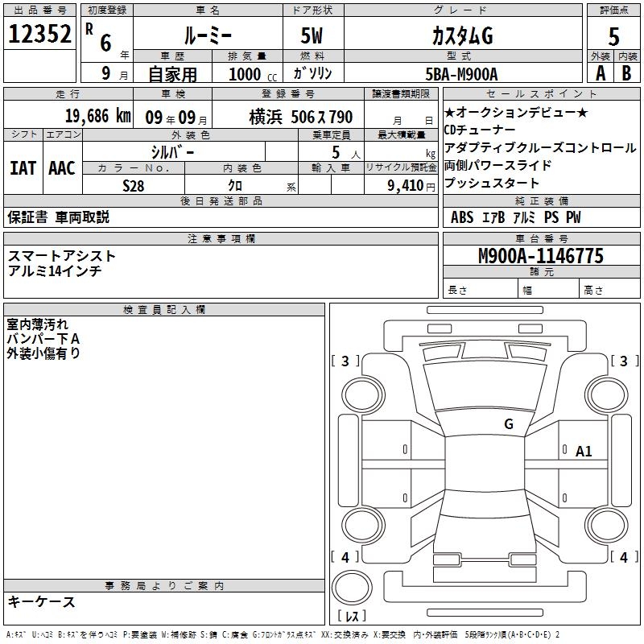Click recycle deposit 9,410円

pos(411,186)
